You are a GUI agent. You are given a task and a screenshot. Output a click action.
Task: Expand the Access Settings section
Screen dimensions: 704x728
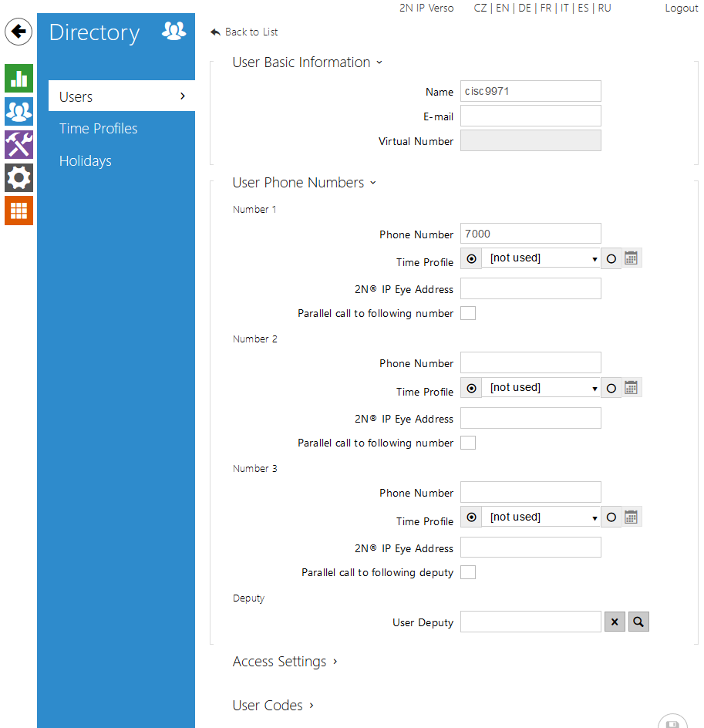pos(285,662)
